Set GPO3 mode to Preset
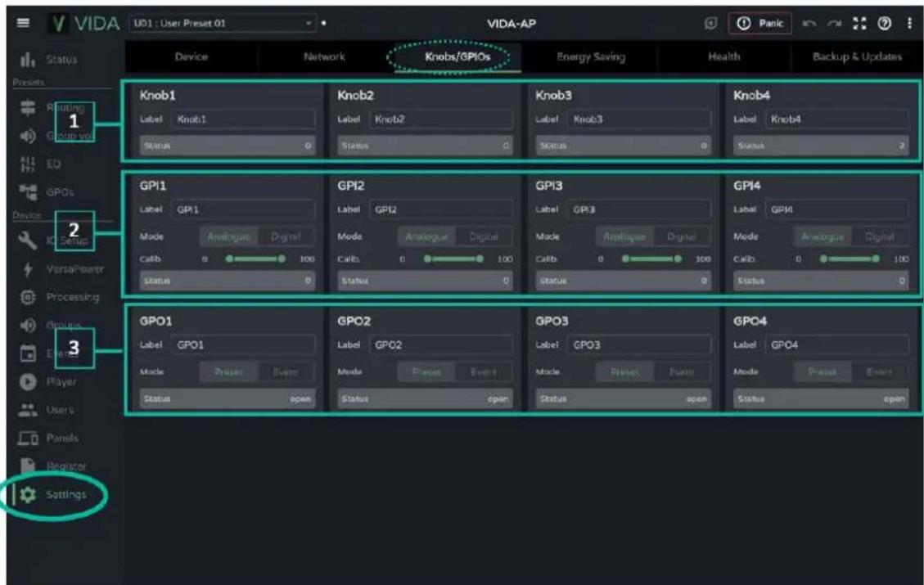This screenshot has width=924, height=585. pos(624,372)
